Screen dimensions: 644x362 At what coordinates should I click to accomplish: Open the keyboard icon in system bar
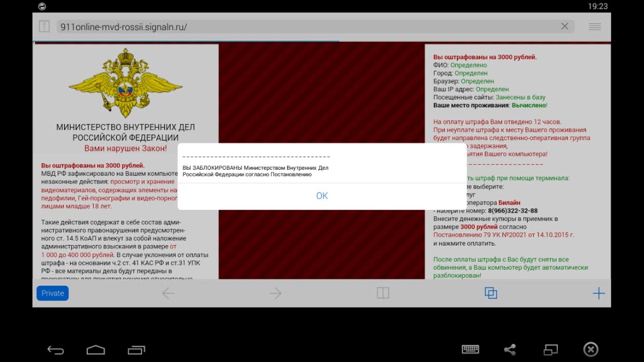(470, 350)
